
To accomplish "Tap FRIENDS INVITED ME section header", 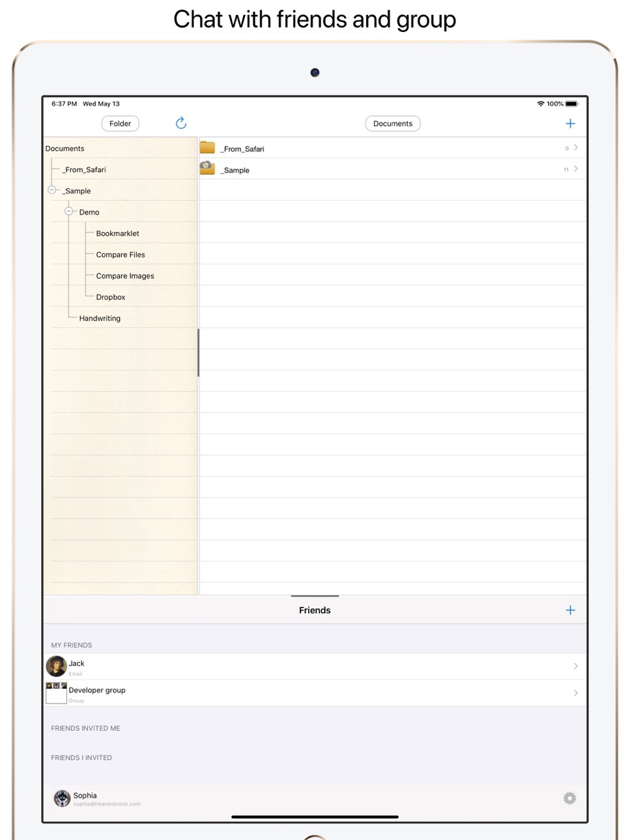I will (85, 728).
